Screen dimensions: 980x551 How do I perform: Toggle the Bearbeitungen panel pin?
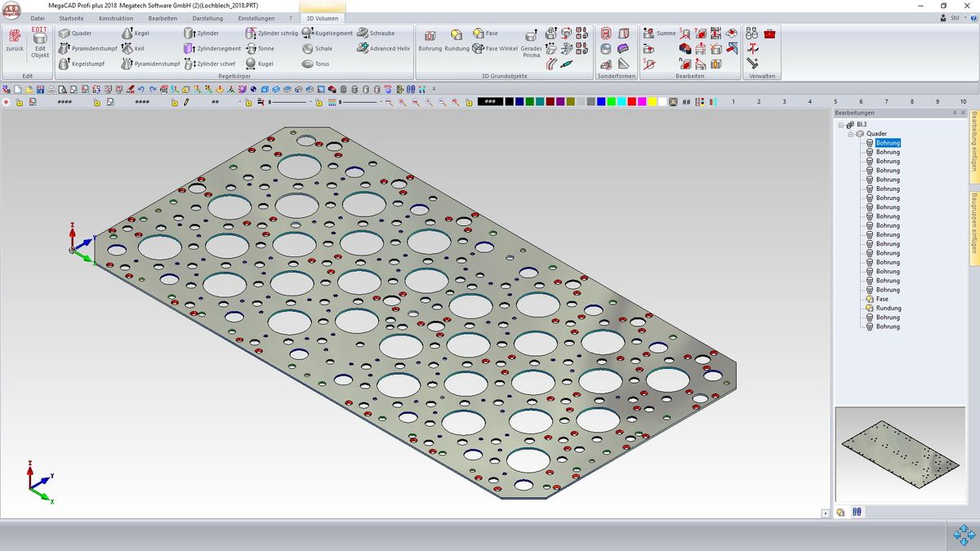(954, 113)
